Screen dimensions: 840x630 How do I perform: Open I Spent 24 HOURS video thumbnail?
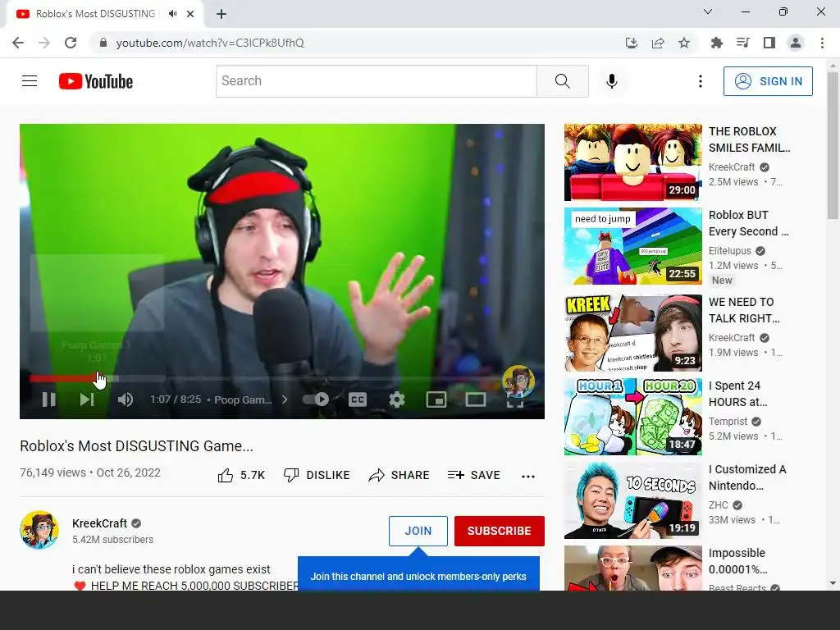tap(632, 416)
